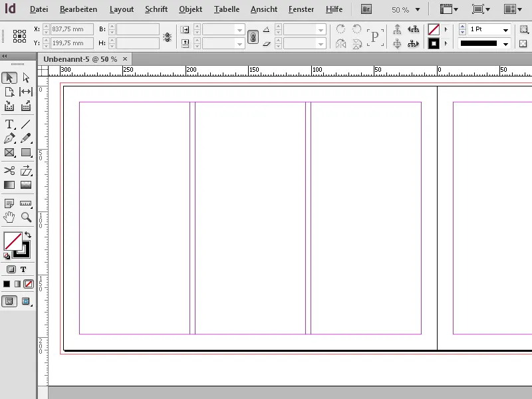Select the Content Collector tool

pos(9,106)
